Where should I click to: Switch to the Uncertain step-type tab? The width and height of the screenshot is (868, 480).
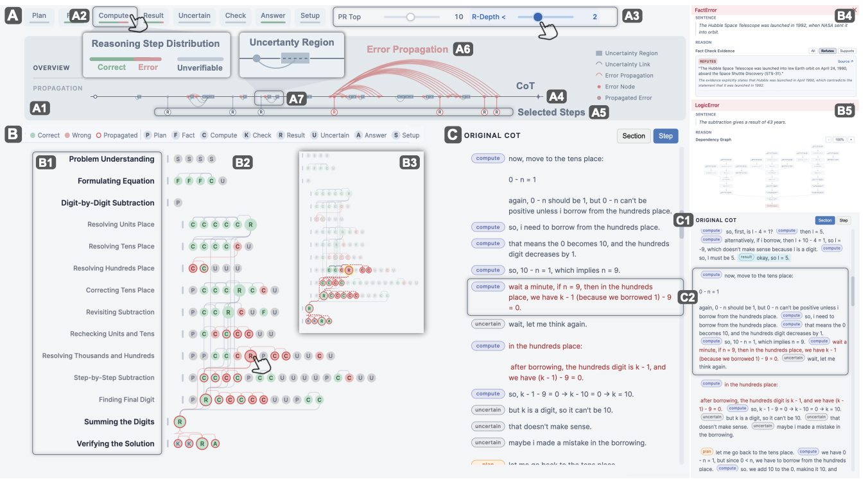[x=195, y=15]
